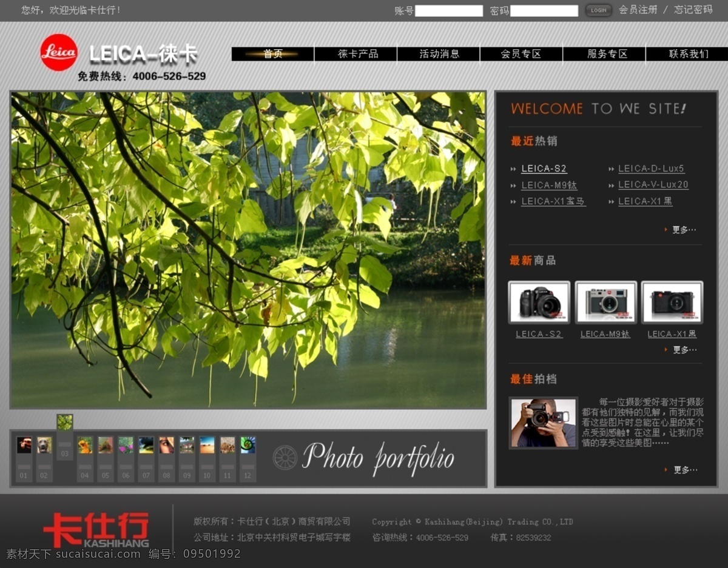The width and height of the screenshot is (728, 568).
Task: Click the 账号 username input field
Action: click(x=449, y=11)
